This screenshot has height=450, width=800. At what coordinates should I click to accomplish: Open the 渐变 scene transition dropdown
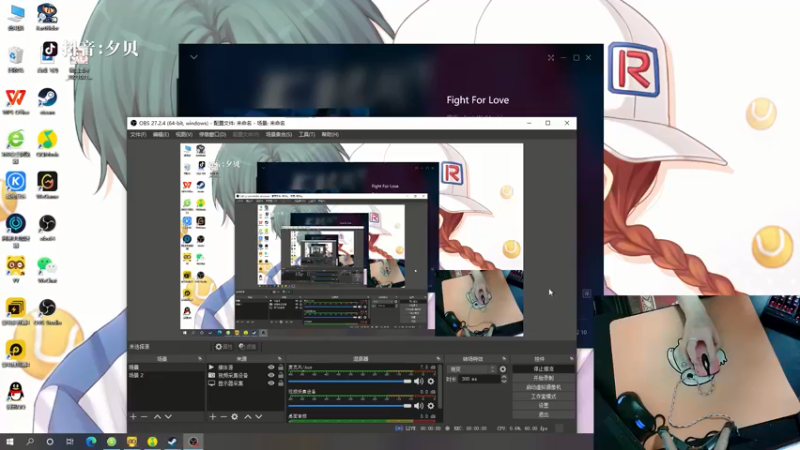471,369
